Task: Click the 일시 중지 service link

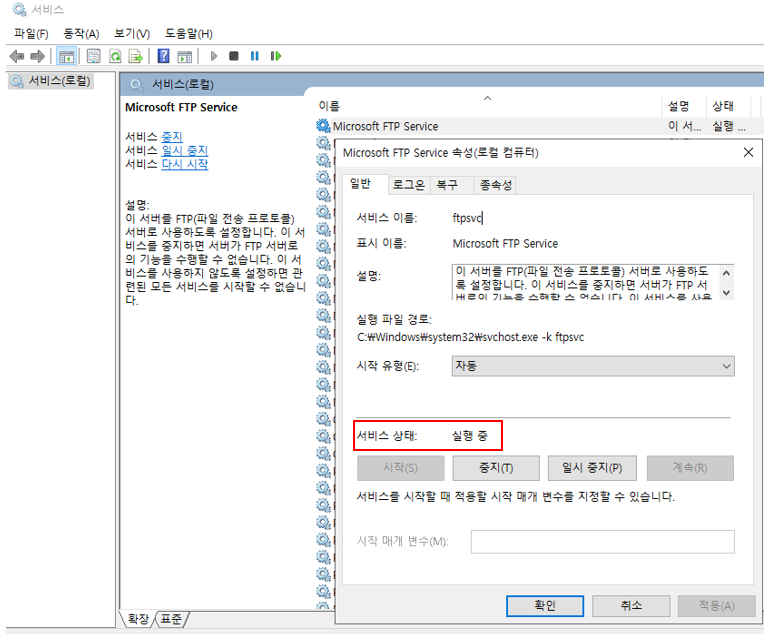Action: pyautogui.click(x=185, y=150)
